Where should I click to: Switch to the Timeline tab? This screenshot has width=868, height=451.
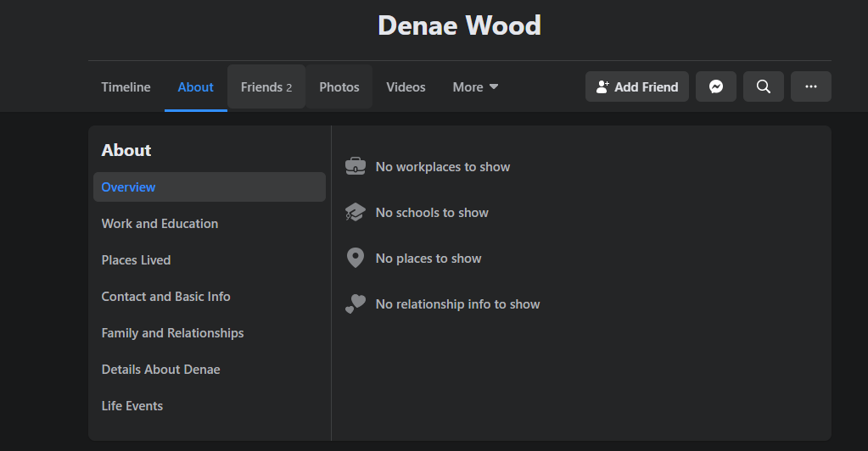(x=126, y=86)
